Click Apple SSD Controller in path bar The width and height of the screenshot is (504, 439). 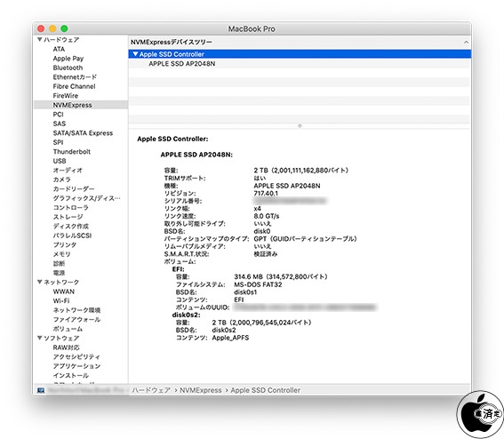(x=265, y=390)
